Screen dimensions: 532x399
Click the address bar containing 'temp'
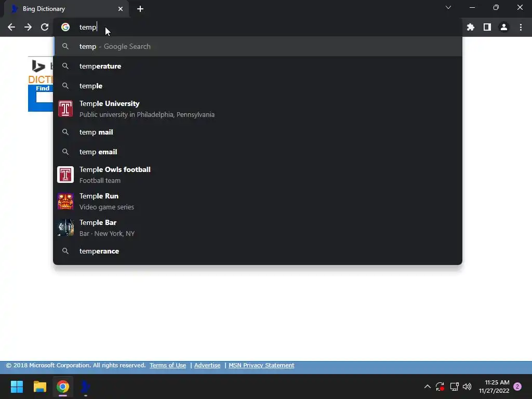[258, 27]
